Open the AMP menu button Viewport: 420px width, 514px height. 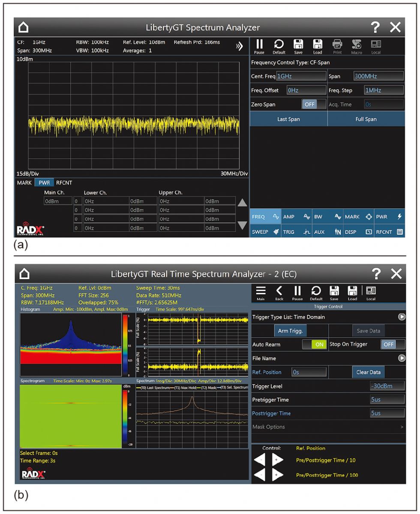[296, 217]
